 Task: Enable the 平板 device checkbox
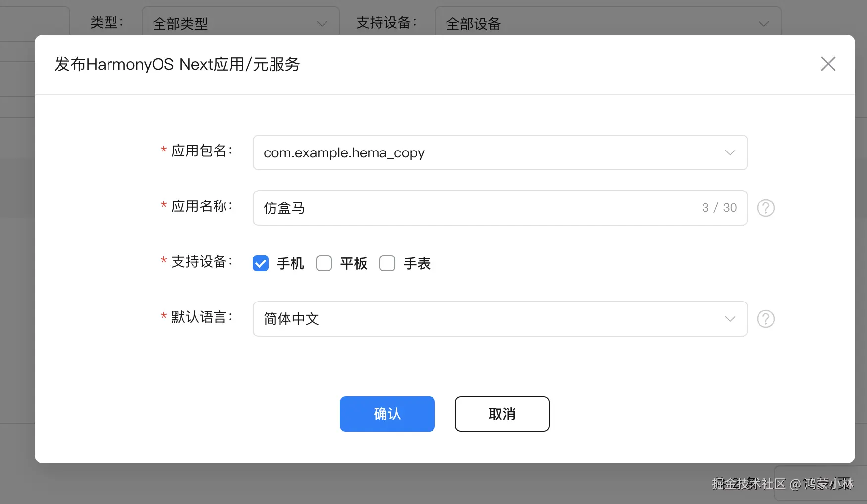click(x=324, y=263)
